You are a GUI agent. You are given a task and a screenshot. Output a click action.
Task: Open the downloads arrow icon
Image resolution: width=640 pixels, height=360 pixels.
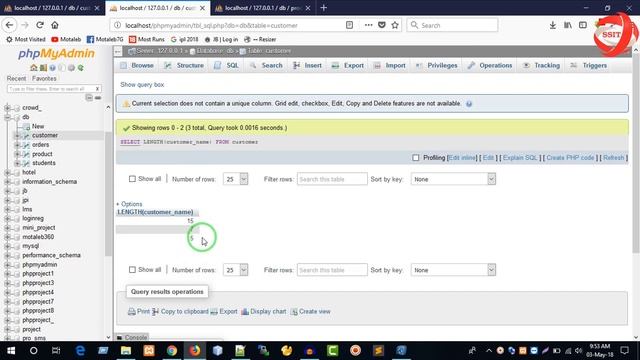[x=552, y=25]
